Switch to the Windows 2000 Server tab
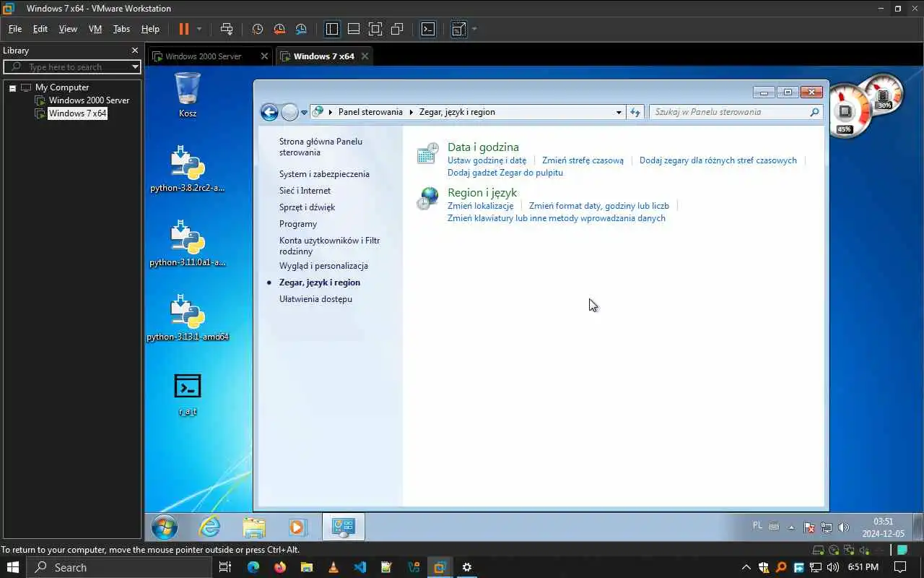 coord(203,56)
